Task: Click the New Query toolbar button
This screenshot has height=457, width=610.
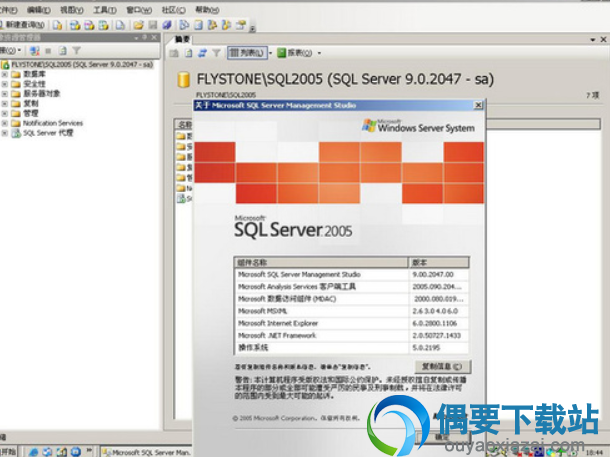Action: pyautogui.click(x=22, y=25)
